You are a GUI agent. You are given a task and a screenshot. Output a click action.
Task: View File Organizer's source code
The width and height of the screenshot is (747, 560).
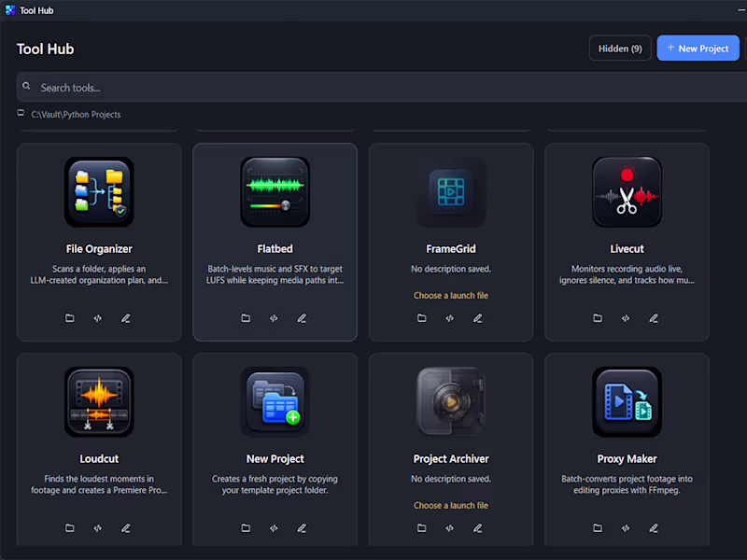click(x=98, y=318)
